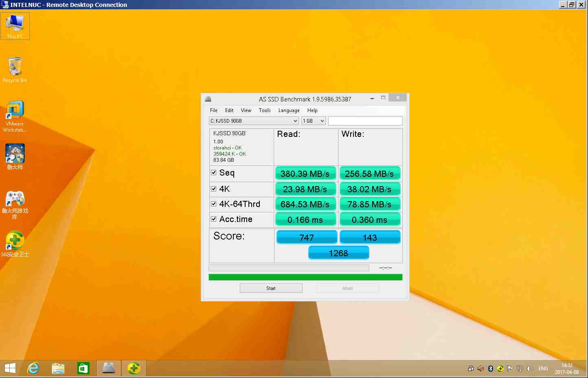This screenshot has width=588, height=378.
Task: Click the Start benchmark button
Action: 271,288
